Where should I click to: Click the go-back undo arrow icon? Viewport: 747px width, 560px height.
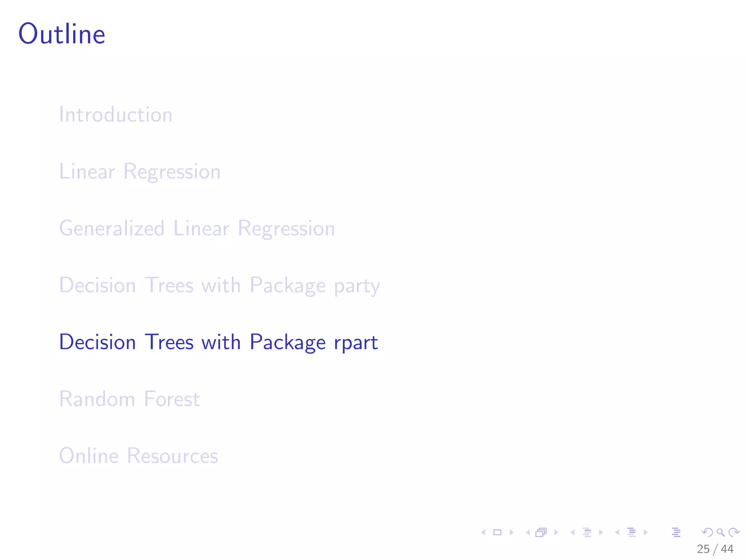pyautogui.click(x=707, y=533)
